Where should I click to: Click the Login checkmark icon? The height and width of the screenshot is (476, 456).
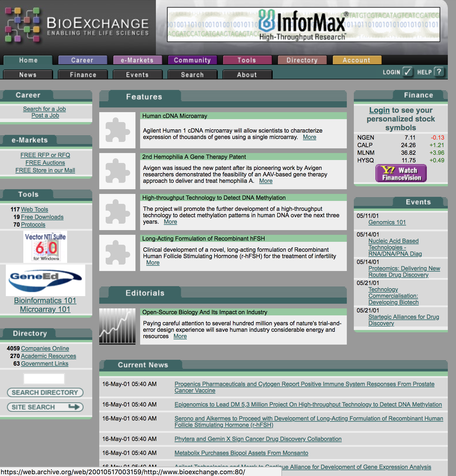coord(408,72)
